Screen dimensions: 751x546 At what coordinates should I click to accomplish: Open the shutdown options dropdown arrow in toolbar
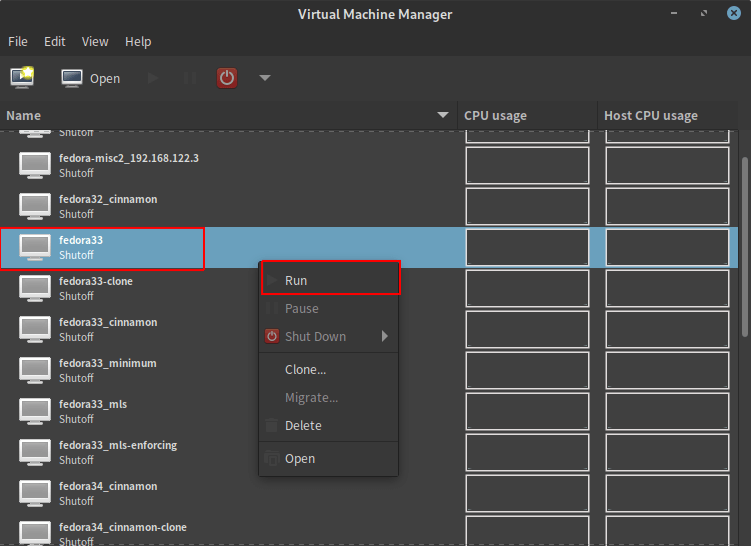pos(265,78)
